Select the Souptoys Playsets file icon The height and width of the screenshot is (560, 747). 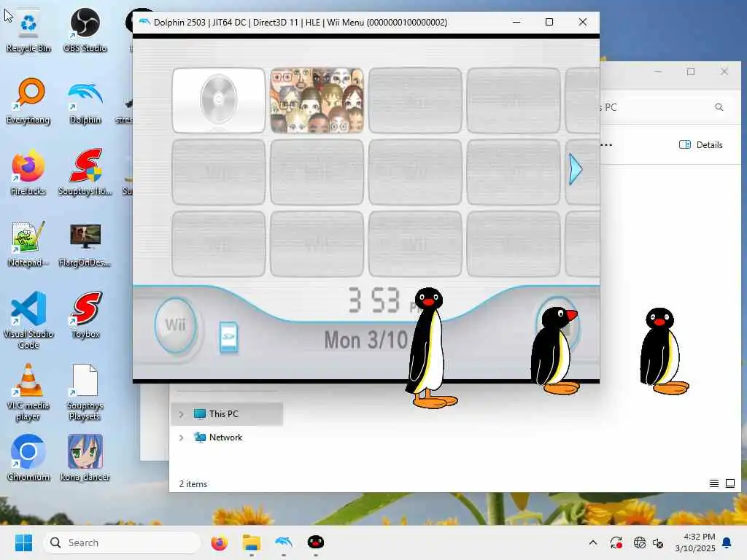point(85,392)
